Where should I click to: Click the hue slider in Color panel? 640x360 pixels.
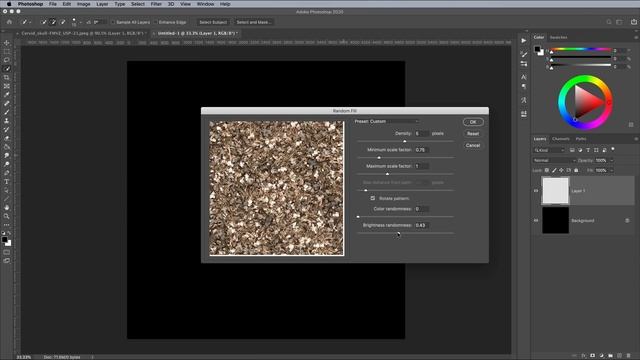[580, 50]
